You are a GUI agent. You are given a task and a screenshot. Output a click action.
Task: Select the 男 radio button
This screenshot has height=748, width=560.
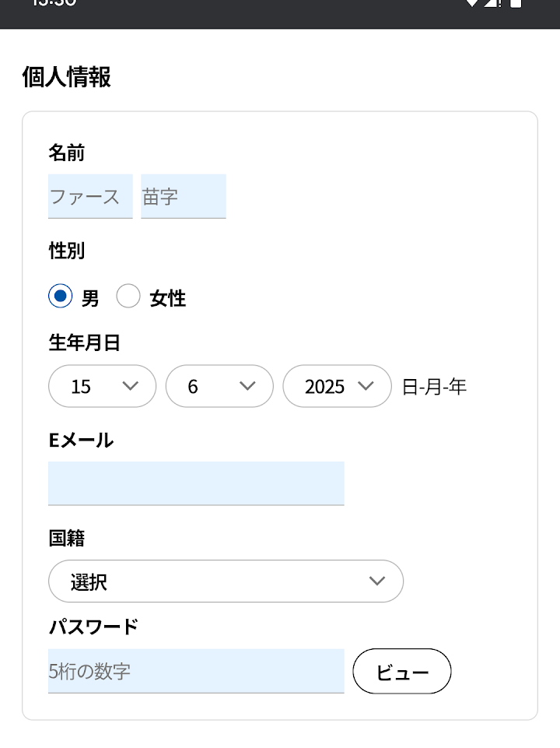61,297
